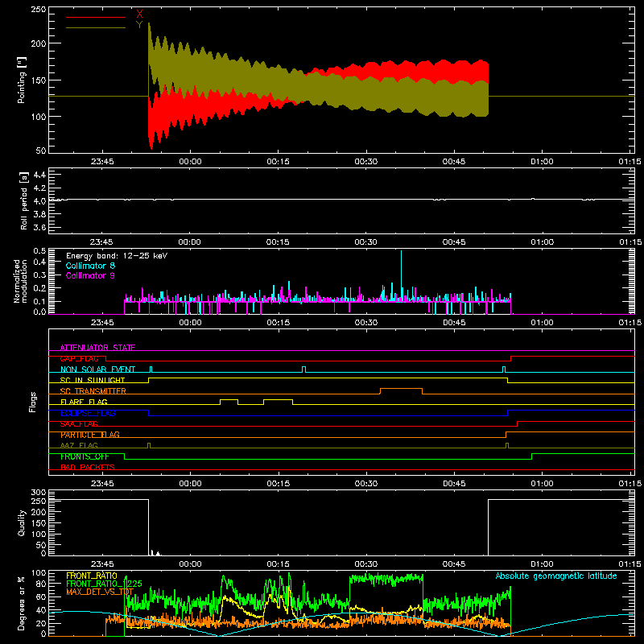The height and width of the screenshot is (644, 644).
Task: Click the NON_SOLAR_EVENT flag label
Action: tap(97, 369)
